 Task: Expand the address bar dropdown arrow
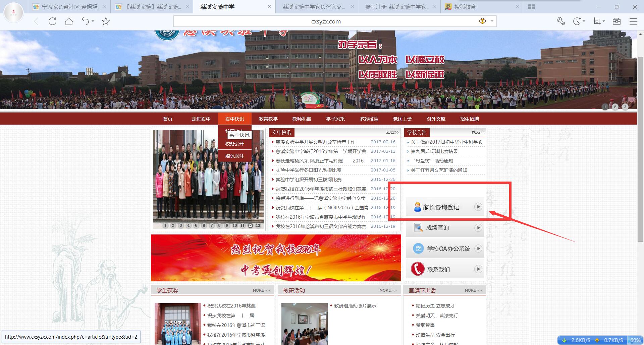pyautogui.click(x=492, y=21)
